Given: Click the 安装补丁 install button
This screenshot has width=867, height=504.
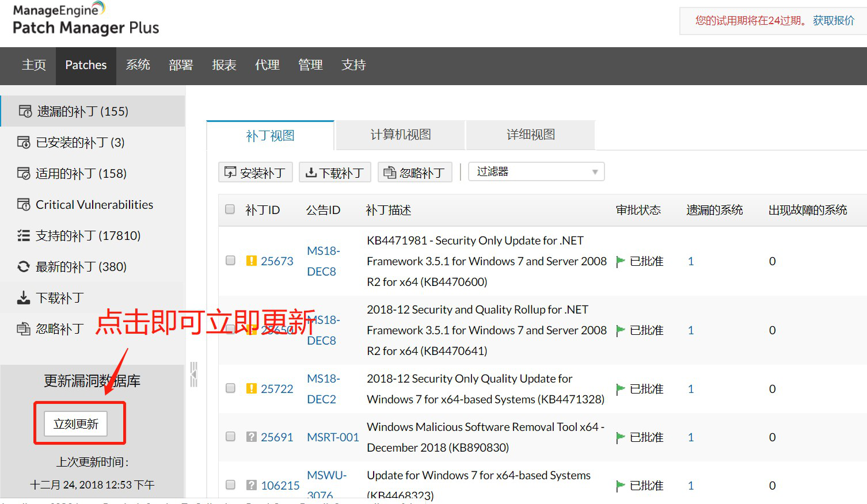Looking at the screenshot, I should tap(256, 172).
